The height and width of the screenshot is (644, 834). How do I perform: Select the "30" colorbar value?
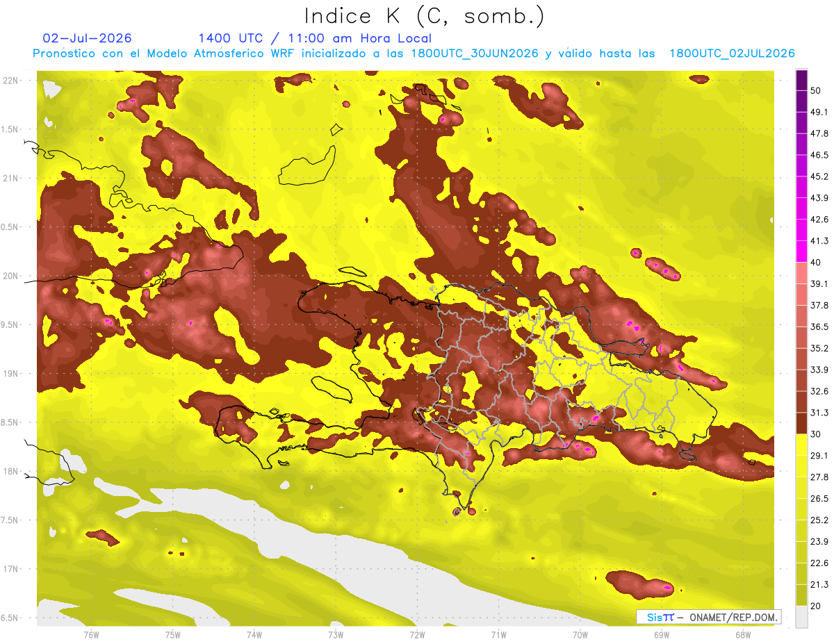click(x=816, y=434)
